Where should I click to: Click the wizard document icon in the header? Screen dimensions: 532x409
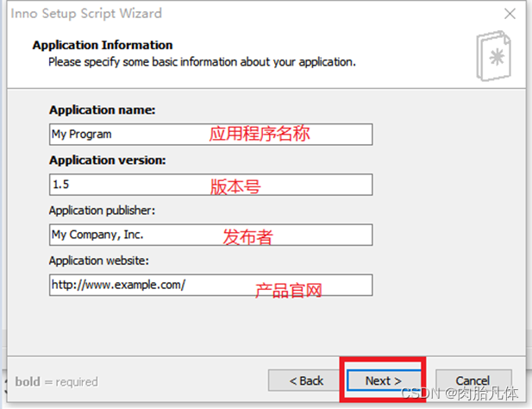click(494, 56)
